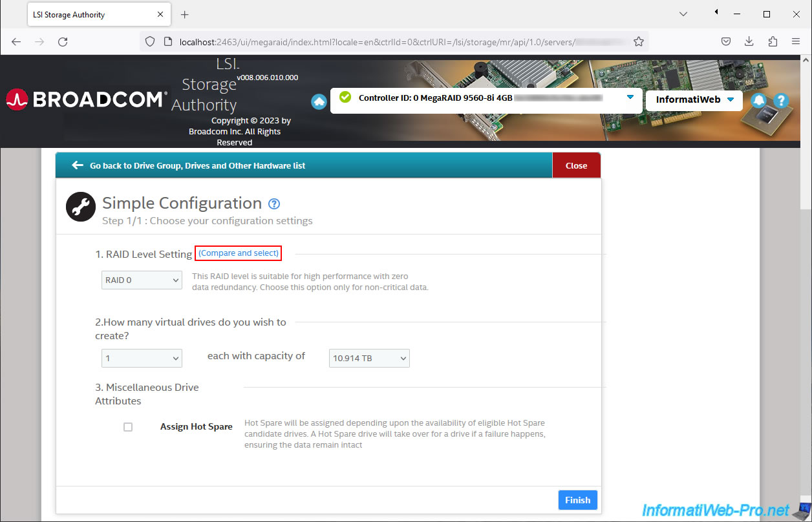This screenshot has height=522, width=812.
Task: Click the Controller ID: 0 MegaRAID 9560-8i text
Action: 436,98
